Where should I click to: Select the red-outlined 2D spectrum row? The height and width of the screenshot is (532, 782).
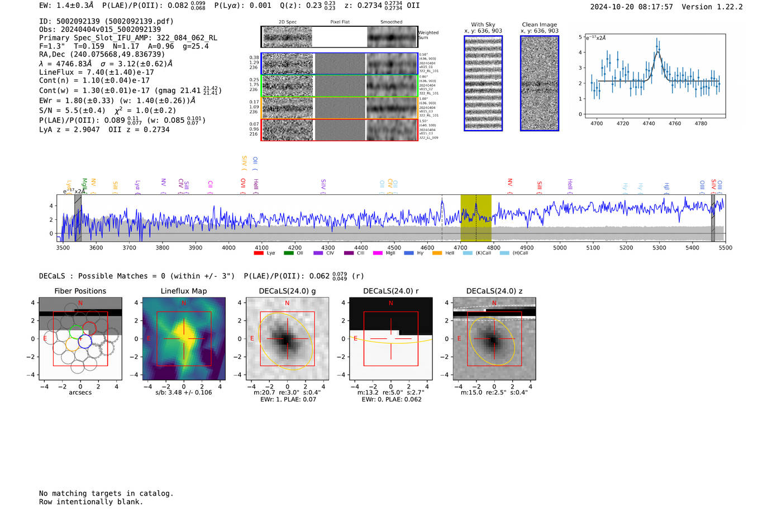pyautogui.click(x=339, y=130)
